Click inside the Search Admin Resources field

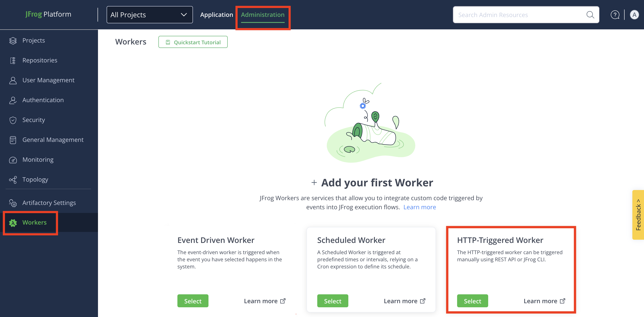(513, 15)
